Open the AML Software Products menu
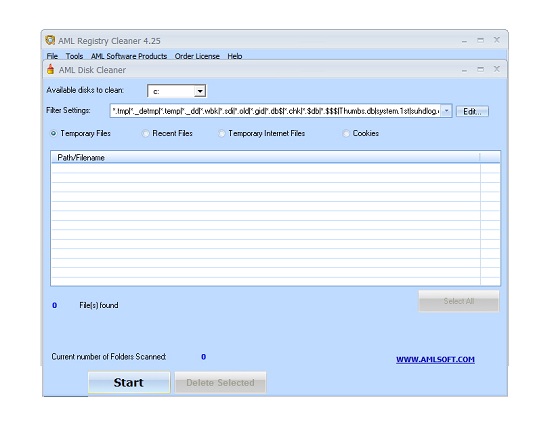The height and width of the screenshot is (440, 550). point(129,56)
